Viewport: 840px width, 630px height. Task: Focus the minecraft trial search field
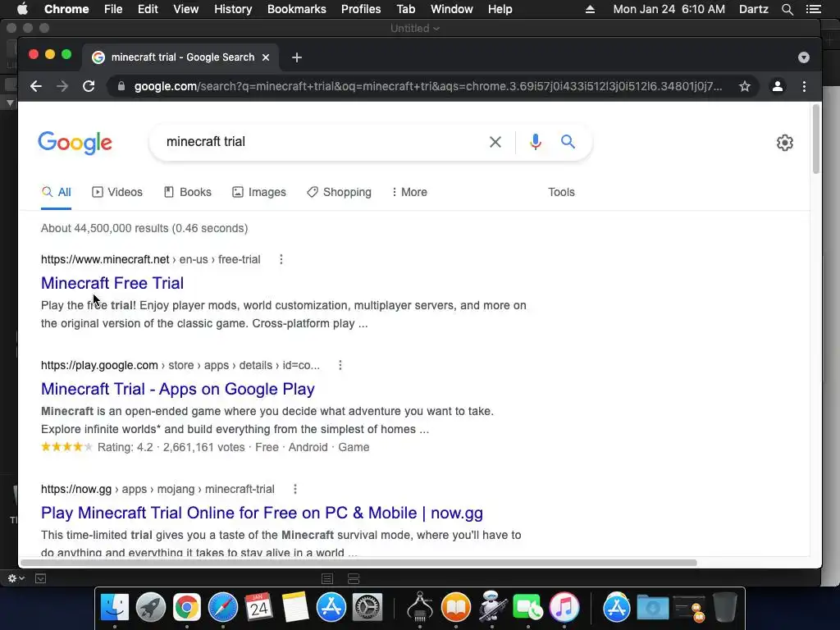tap(322, 141)
